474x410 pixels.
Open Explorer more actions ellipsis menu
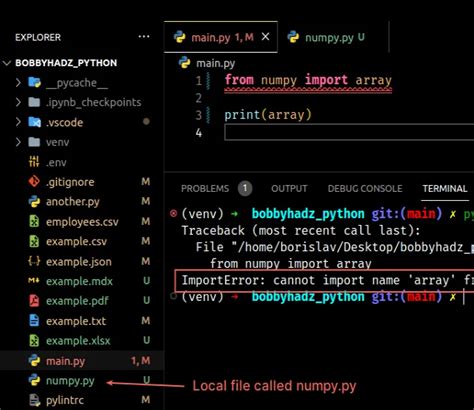click(144, 37)
